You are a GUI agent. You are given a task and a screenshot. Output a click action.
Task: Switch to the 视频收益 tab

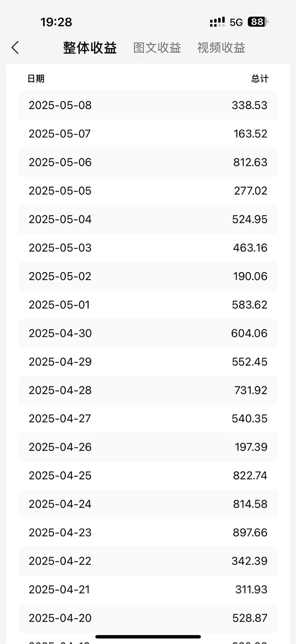(x=221, y=48)
